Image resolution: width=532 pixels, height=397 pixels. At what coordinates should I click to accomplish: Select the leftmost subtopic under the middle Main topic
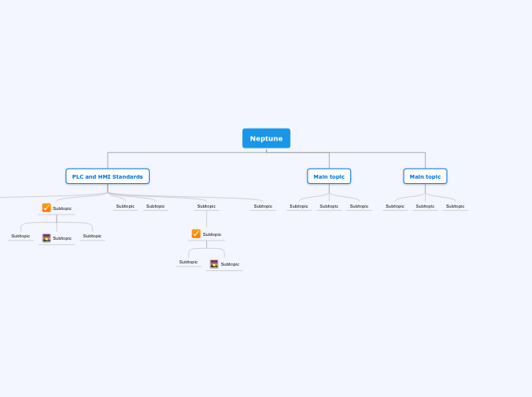[299, 206]
